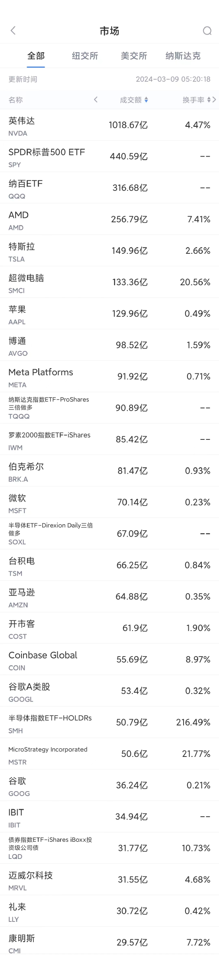Open the Coinbase Global COIN row
The image size is (219, 980).
coord(109,660)
